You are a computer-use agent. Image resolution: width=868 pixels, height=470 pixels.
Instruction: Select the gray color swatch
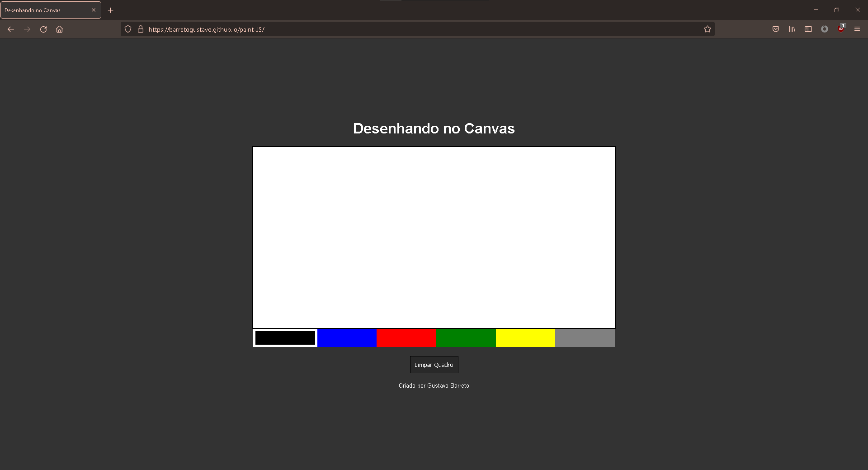click(585, 338)
